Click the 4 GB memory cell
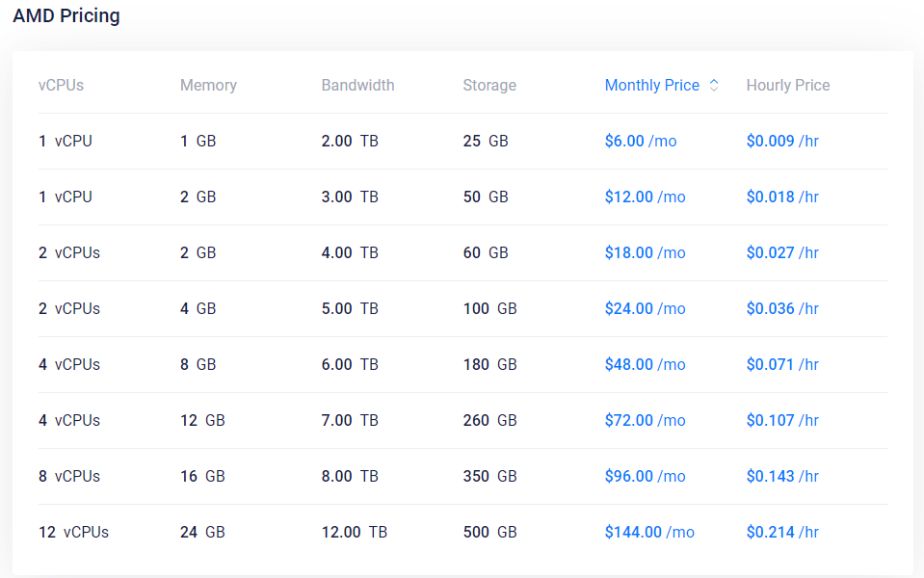Screen dimensions: 924x578 click(198, 308)
